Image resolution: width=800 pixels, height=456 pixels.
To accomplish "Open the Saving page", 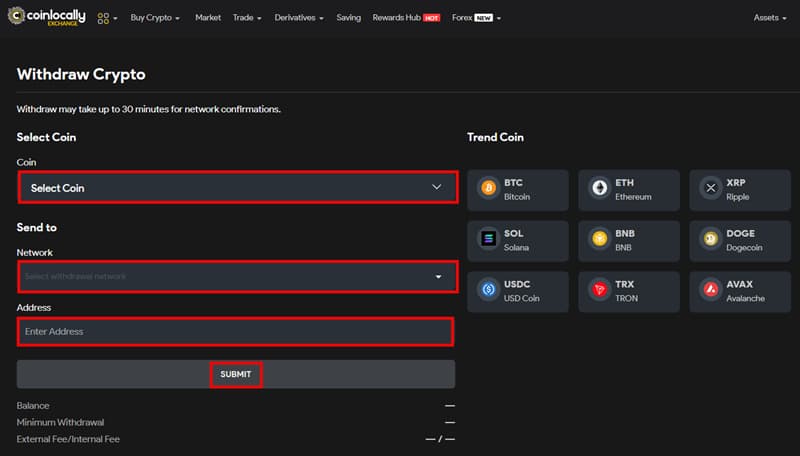I will click(x=348, y=18).
